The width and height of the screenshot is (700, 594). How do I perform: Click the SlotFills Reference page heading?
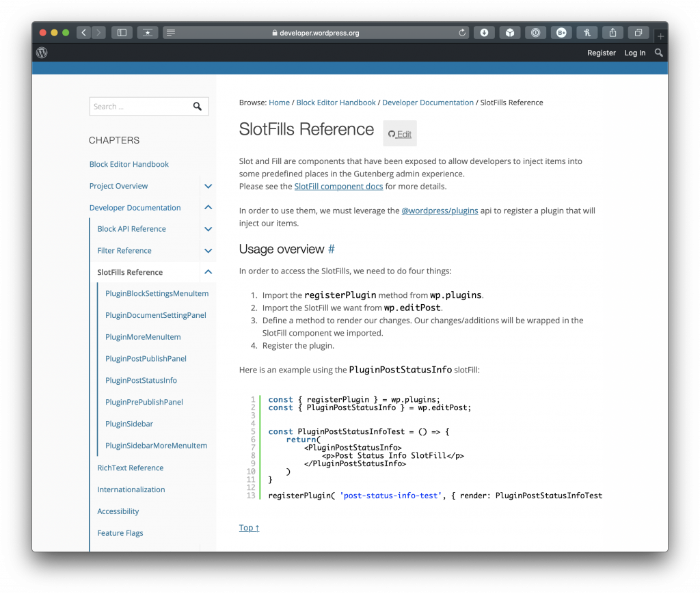[x=306, y=129]
